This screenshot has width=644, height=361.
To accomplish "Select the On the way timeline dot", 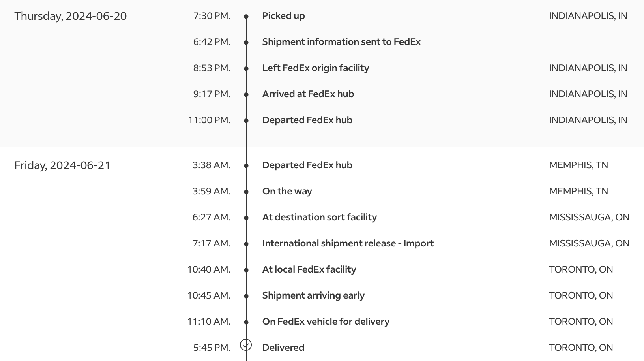I will (246, 192).
